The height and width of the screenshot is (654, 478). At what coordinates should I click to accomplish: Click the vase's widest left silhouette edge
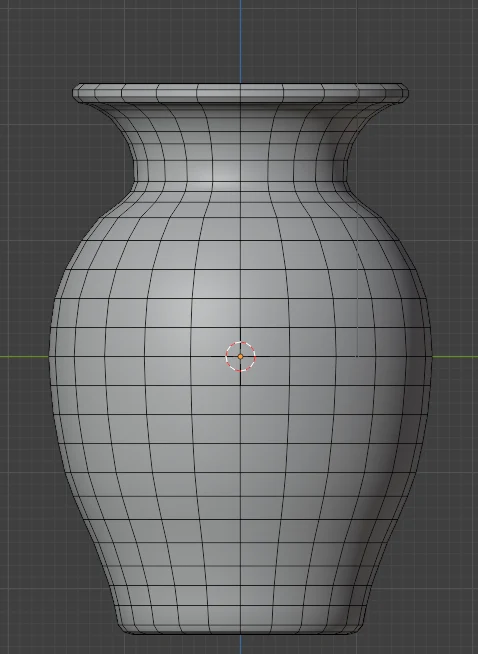click(x=50, y=357)
